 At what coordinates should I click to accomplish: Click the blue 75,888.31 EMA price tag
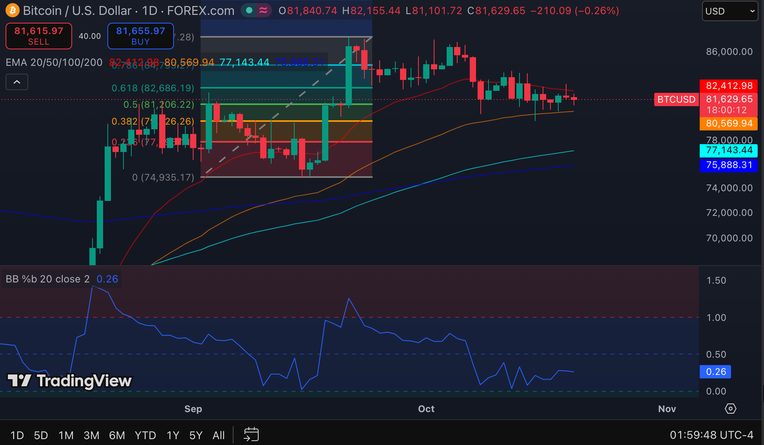click(728, 165)
